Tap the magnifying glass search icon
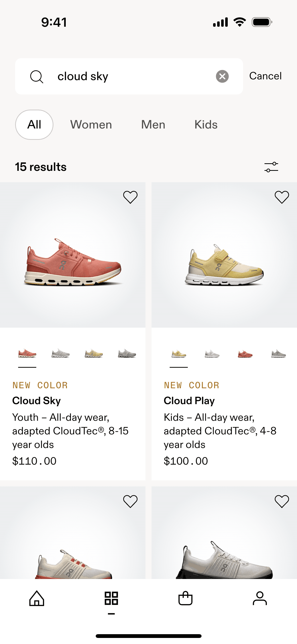This screenshot has height=644, width=297. [x=37, y=76]
